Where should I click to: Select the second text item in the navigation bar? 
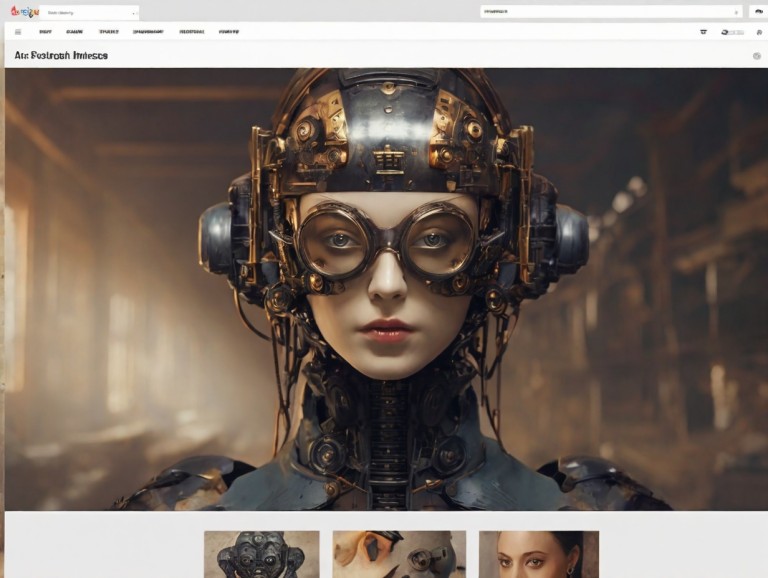(75, 32)
